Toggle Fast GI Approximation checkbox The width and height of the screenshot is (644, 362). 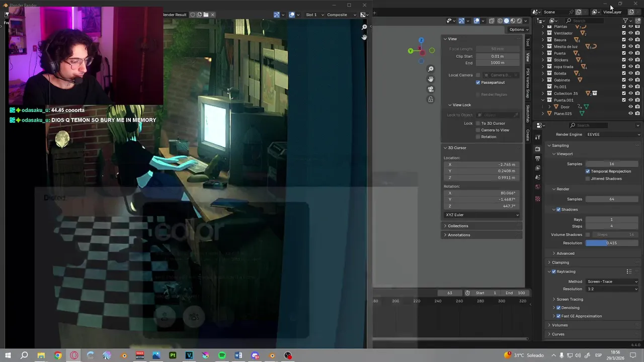[x=558, y=316]
